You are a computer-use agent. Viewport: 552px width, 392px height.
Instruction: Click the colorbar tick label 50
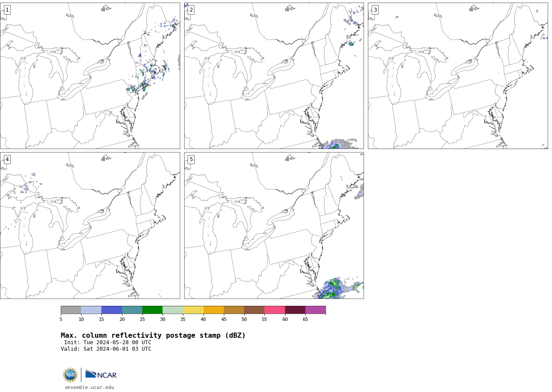click(244, 319)
